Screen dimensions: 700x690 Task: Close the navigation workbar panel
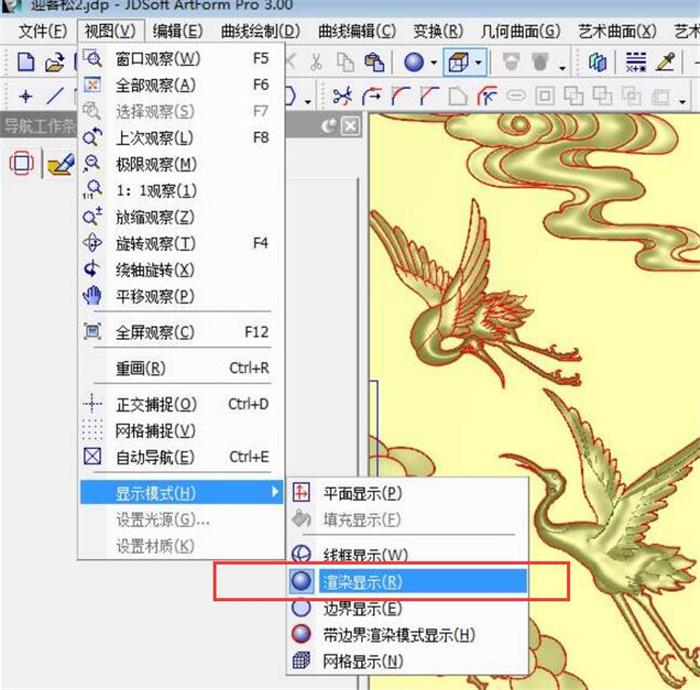point(350,127)
